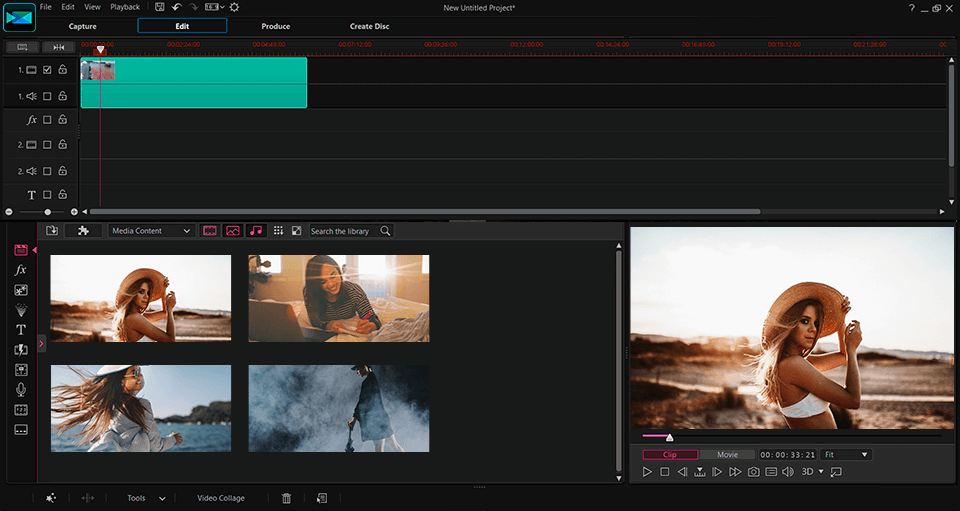Open the Voice-Over microphone room
Image resolution: width=960 pixels, height=511 pixels.
(x=21, y=389)
